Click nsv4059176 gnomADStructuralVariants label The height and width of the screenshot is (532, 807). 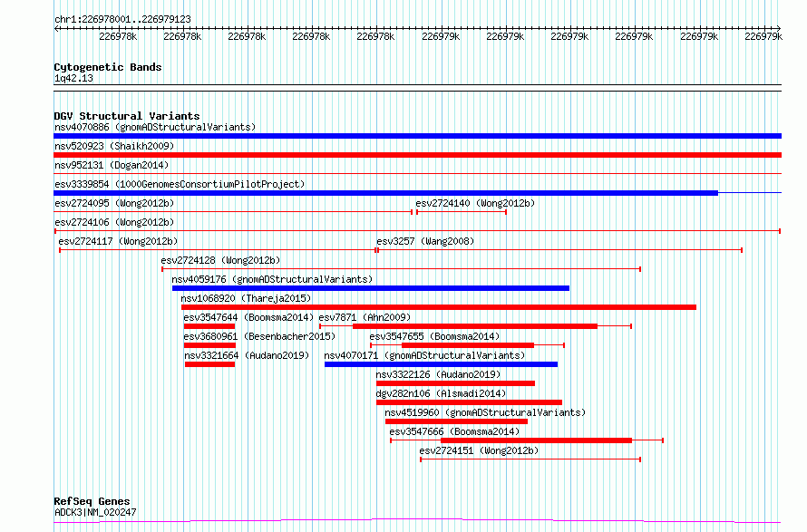click(272, 279)
